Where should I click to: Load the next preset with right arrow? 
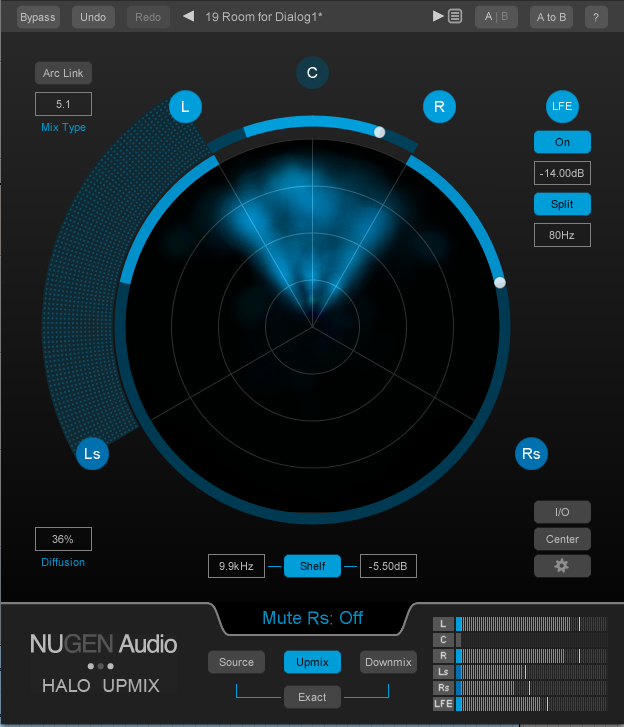pos(438,17)
